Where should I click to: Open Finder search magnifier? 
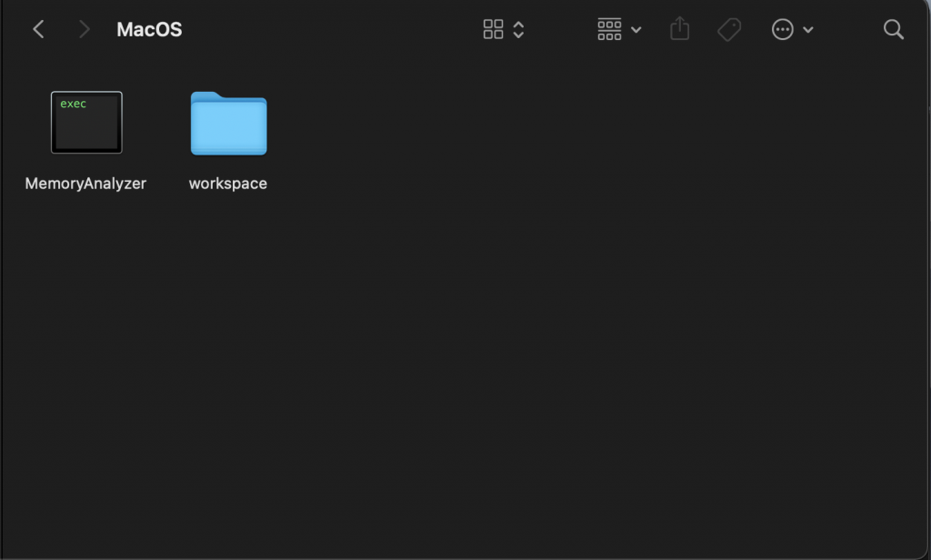[x=894, y=29]
